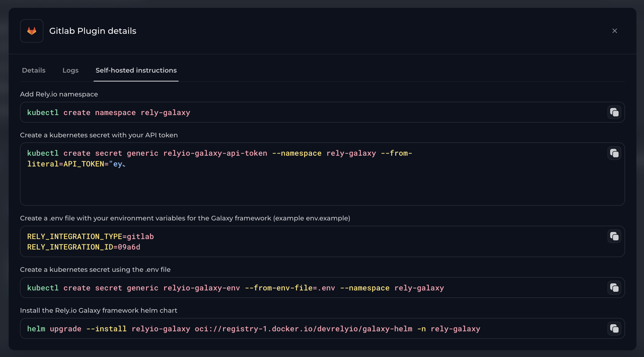This screenshot has width=644, height=357.
Task: Click the GitLab fox logo icon
Action: click(32, 31)
